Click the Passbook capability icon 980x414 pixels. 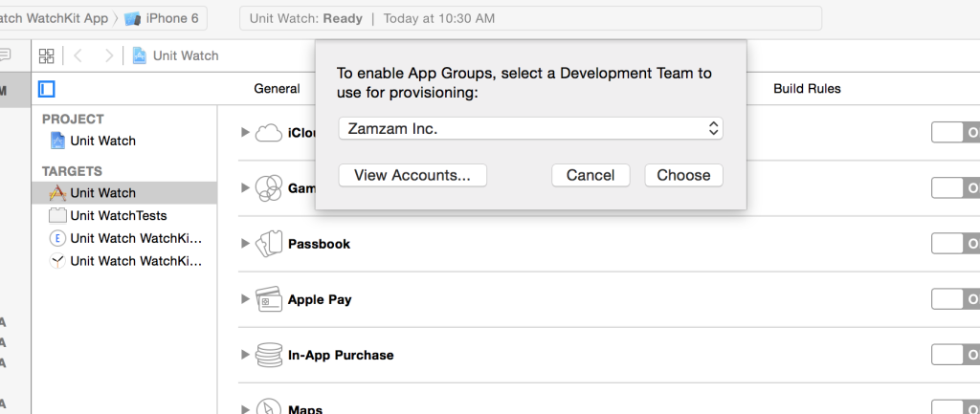tap(267, 244)
